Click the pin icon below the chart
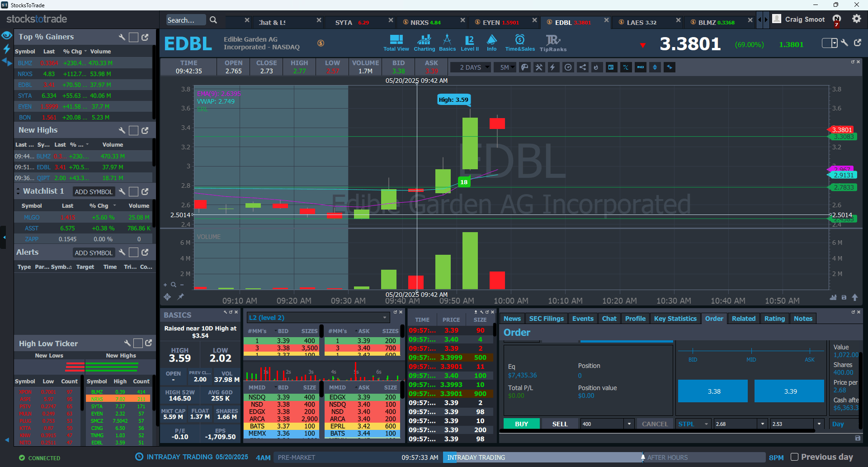 pyautogui.click(x=180, y=296)
